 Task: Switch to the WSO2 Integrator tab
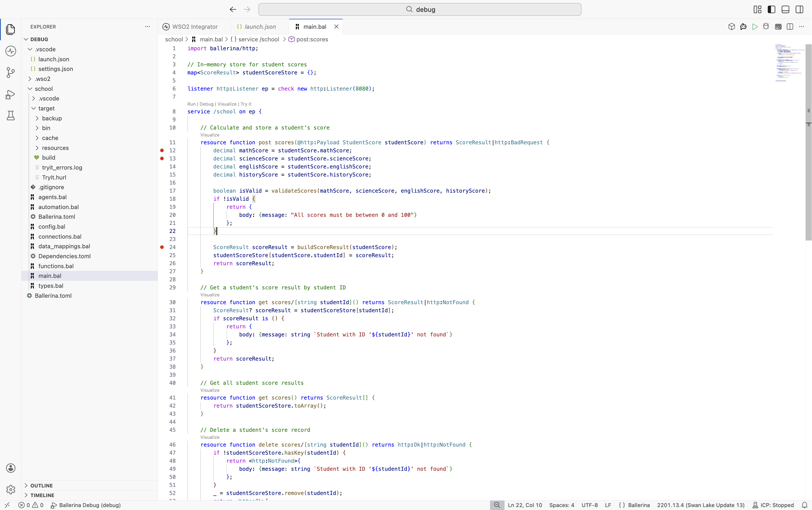[194, 27]
